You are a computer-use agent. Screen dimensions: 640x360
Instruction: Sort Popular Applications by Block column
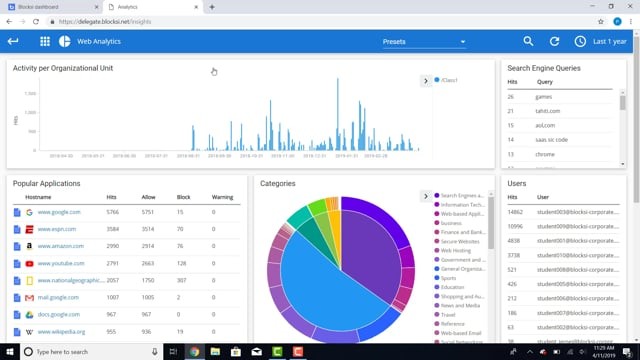pyautogui.click(x=183, y=197)
